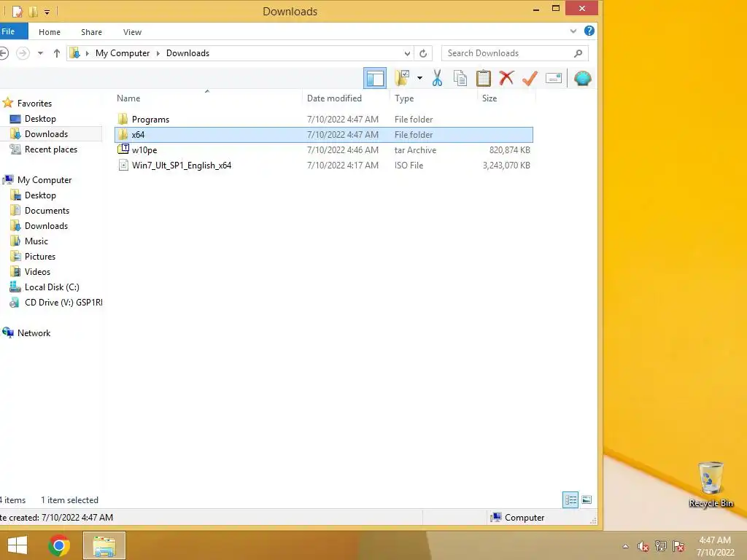Image resolution: width=747 pixels, height=560 pixels.
Task: Switch to large icons view in status bar
Action: 587,500
